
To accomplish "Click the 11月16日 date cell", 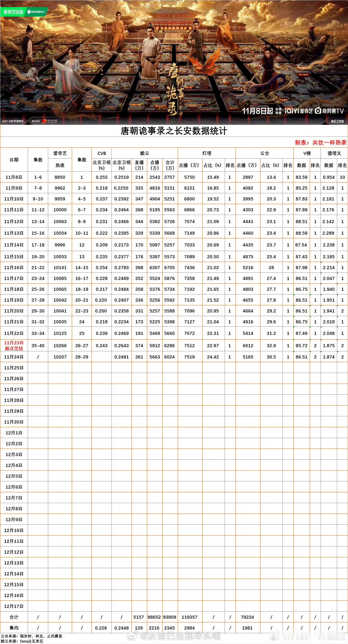I will point(14,267).
